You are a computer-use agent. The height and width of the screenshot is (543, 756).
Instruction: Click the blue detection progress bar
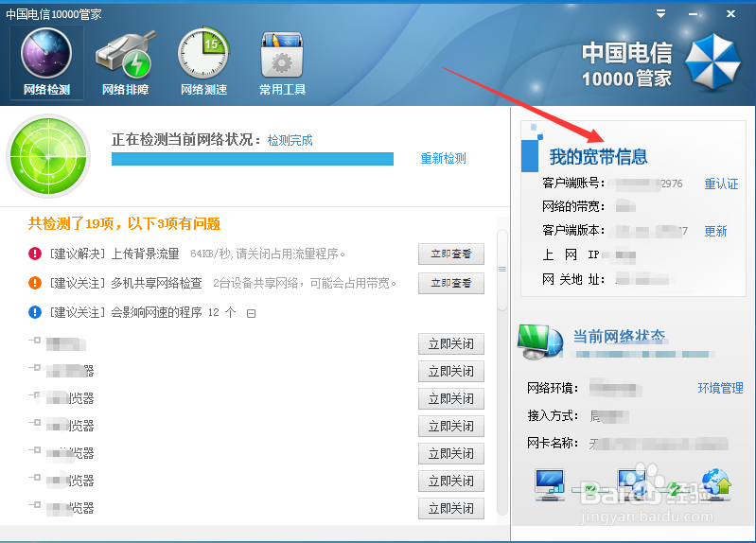coord(253,159)
